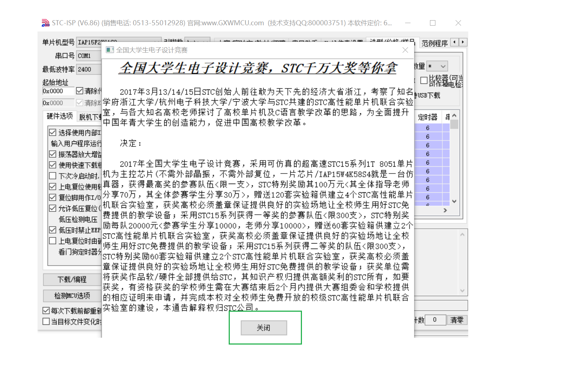Image resolution: width=588 pixels, height=368 pixels.
Task: Enable the 当目标文件变化时 checkbox
Action: tap(46, 321)
